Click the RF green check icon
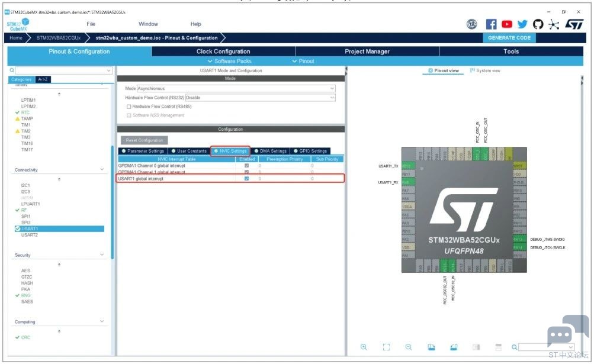The image size is (594, 364). click(x=17, y=210)
